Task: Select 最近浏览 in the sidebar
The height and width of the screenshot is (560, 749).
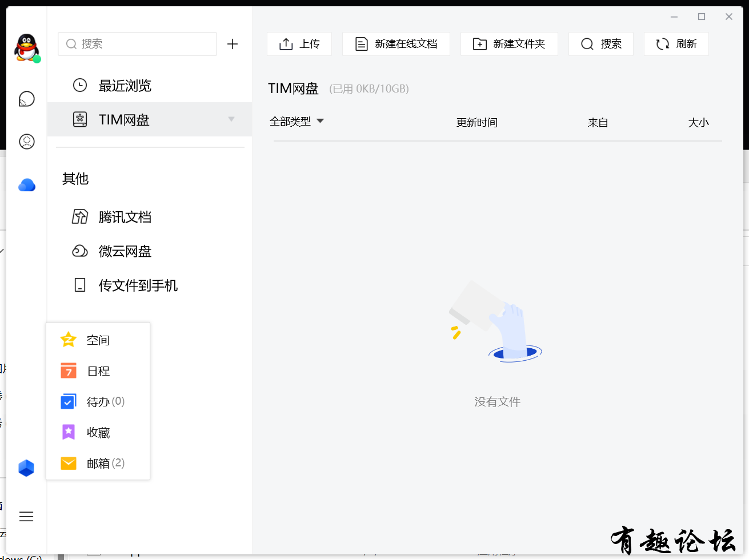Action: [x=150, y=86]
